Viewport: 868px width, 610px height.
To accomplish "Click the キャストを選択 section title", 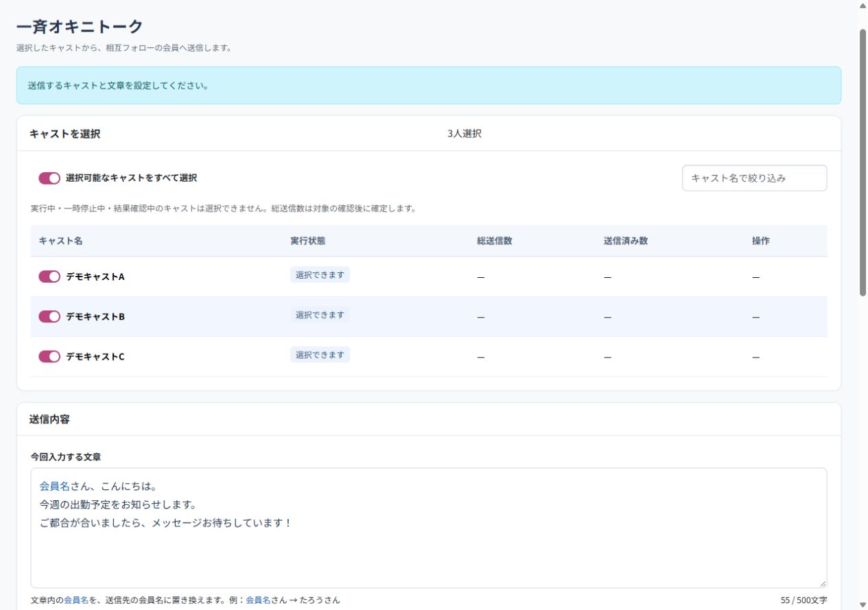I will pyautogui.click(x=65, y=134).
